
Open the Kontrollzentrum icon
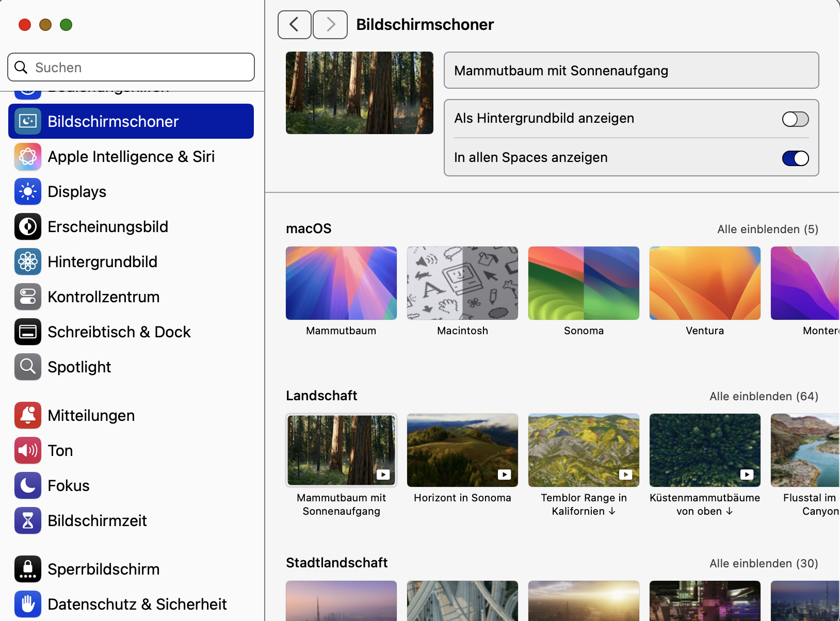pos(28,297)
